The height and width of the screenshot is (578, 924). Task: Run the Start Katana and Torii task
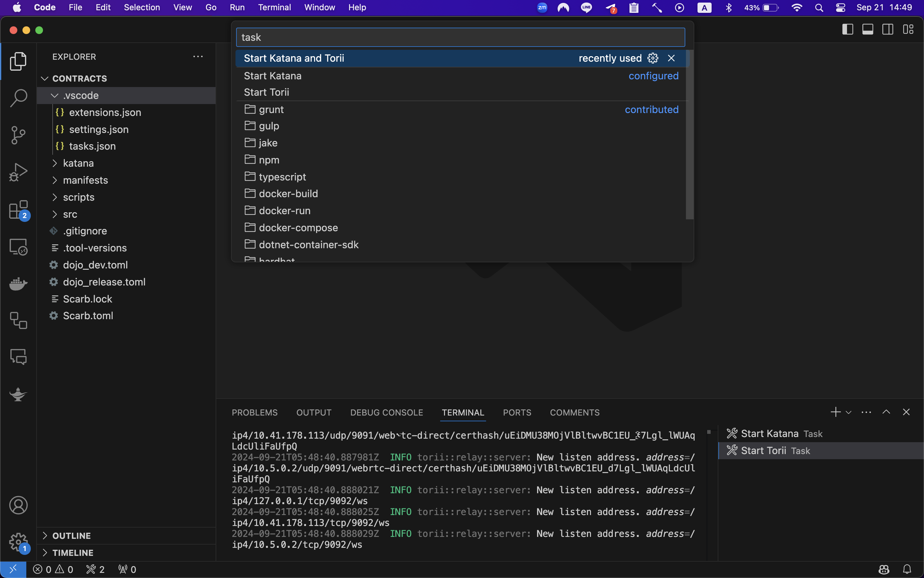460,58
